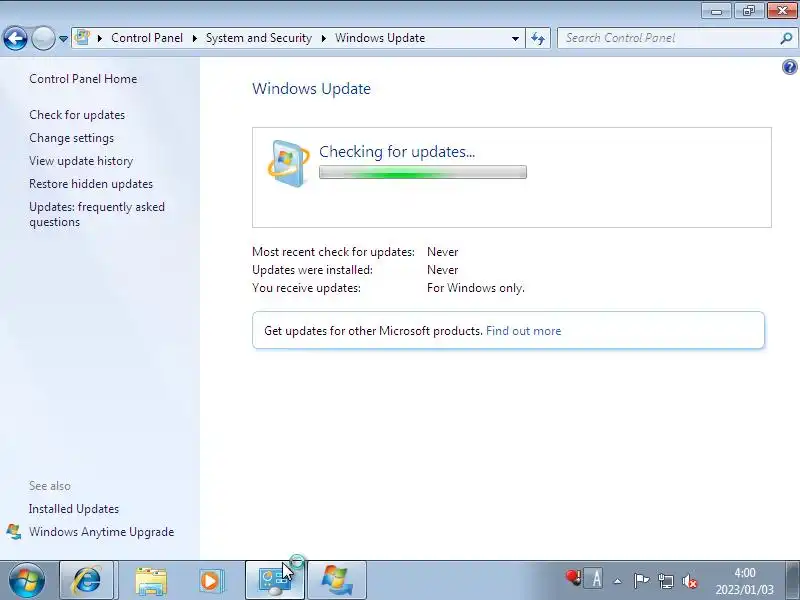Launch Internet Explorer from taskbar
The image size is (800, 600).
pyautogui.click(x=87, y=580)
